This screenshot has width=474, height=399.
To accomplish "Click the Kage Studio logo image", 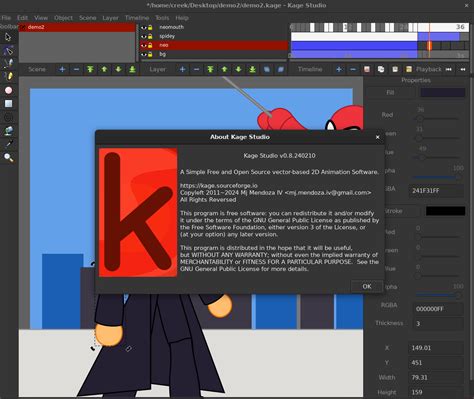I will click(x=138, y=213).
